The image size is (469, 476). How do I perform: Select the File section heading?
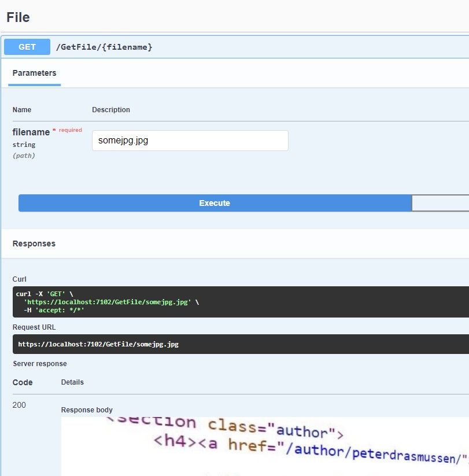17,17
